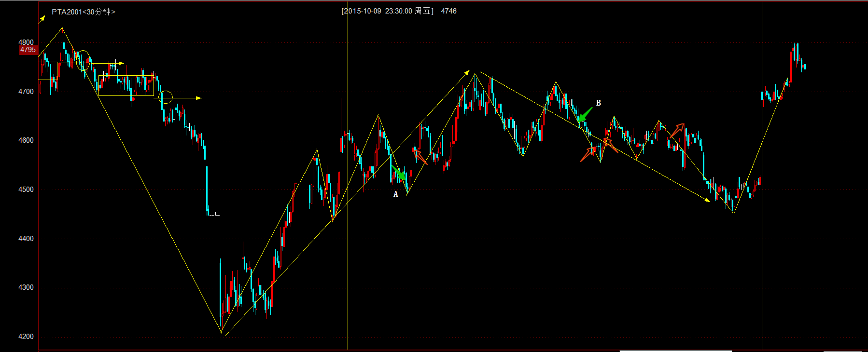
Task: Click the yellow arrowhead ending the long downtrend line
Action: [707, 200]
